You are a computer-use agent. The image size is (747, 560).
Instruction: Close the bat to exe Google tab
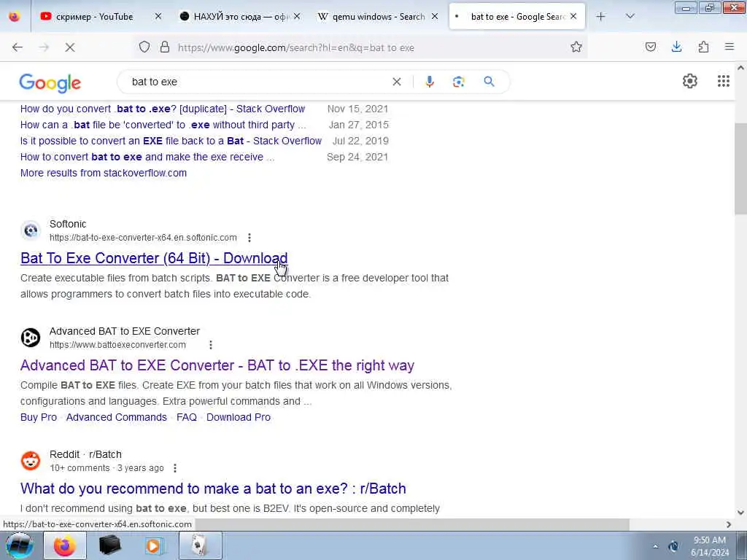click(x=573, y=17)
